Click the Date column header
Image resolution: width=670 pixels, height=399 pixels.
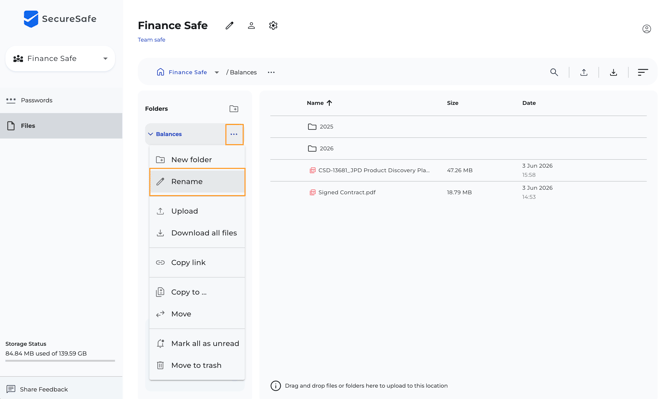click(529, 103)
